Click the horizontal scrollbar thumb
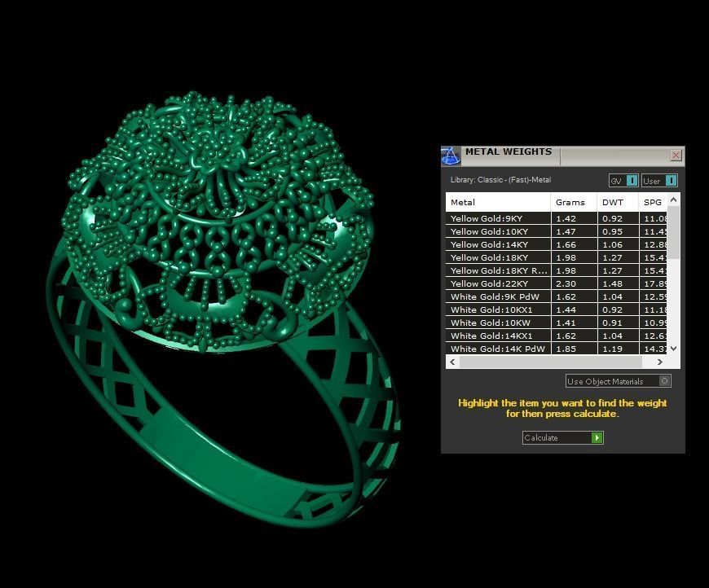Viewport: 709px width, 588px height. pyautogui.click(x=550, y=362)
